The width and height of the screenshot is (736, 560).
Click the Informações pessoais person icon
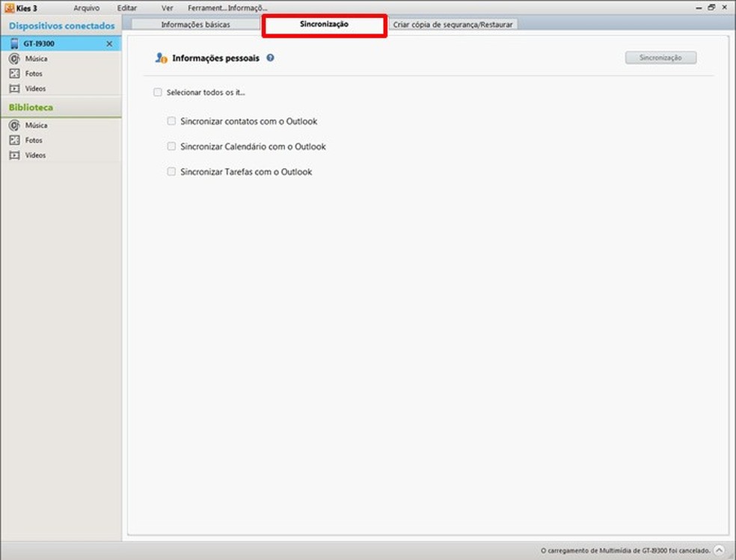(x=161, y=58)
